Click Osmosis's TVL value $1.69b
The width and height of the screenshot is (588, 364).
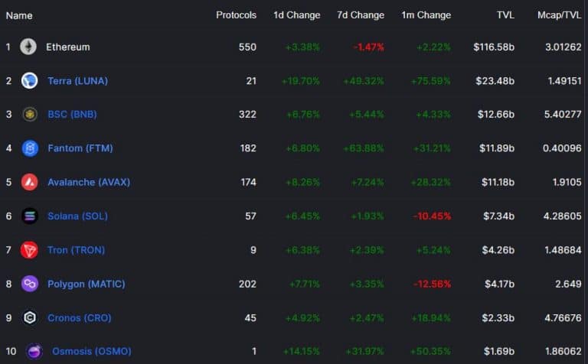498,351
